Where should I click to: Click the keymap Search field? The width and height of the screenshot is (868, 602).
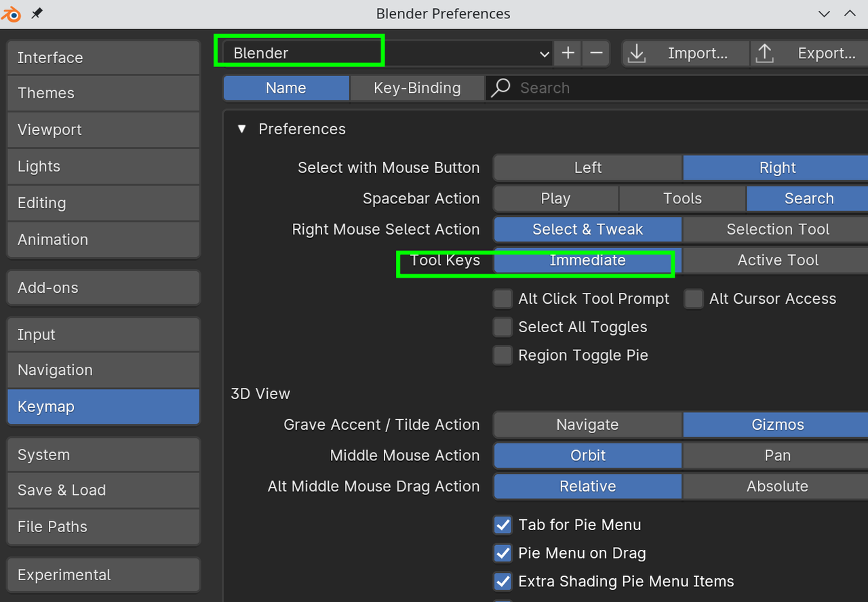coord(677,88)
